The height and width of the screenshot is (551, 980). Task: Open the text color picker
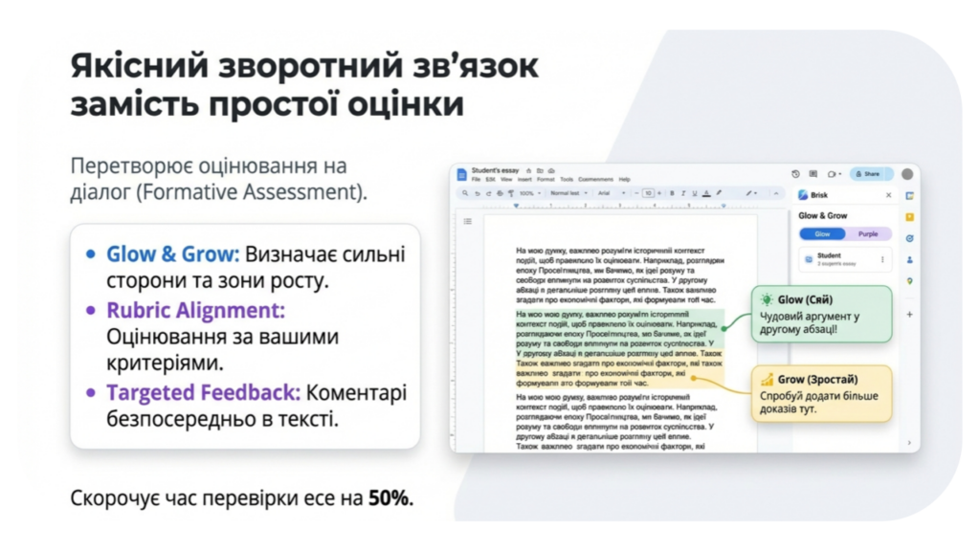[706, 193]
